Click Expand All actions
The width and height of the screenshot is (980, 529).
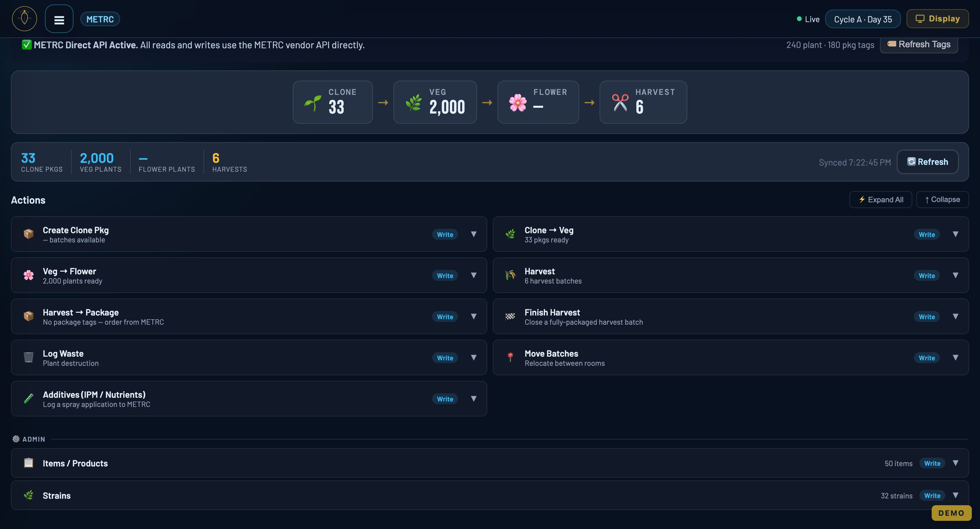881,200
